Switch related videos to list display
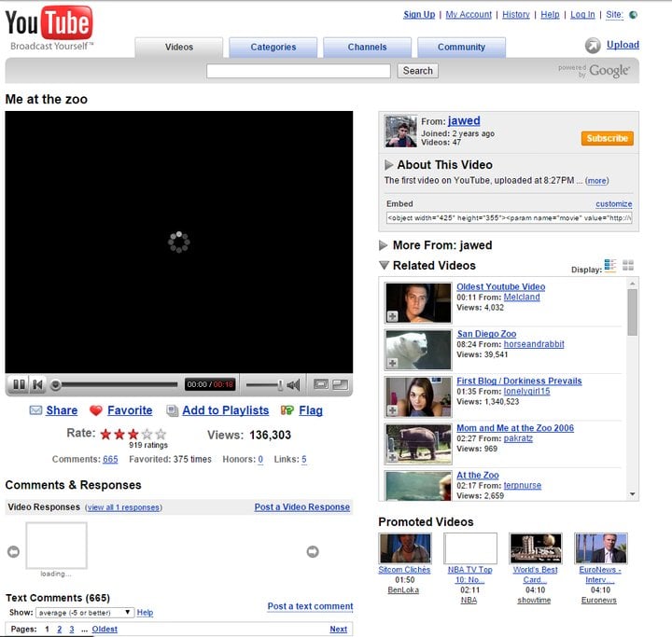The width and height of the screenshot is (672, 637). (x=610, y=266)
